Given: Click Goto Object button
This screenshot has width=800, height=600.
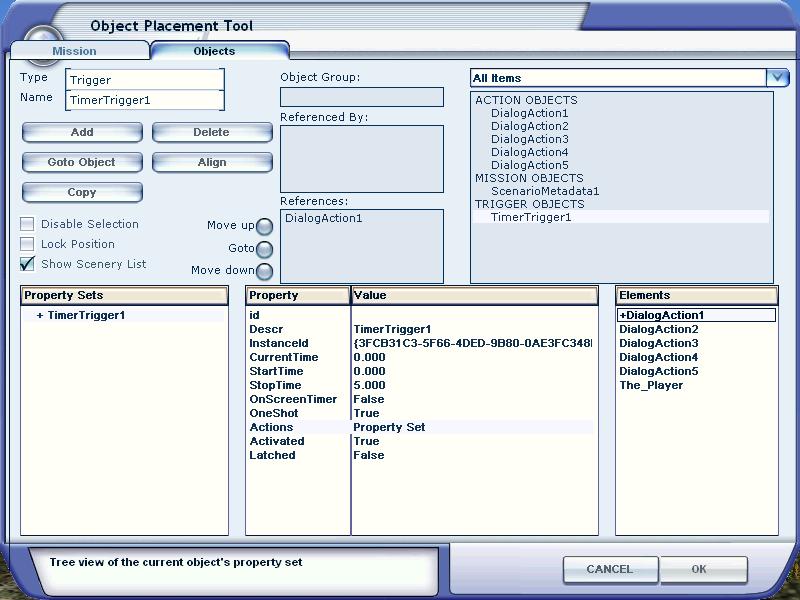Looking at the screenshot, I should (82, 162).
